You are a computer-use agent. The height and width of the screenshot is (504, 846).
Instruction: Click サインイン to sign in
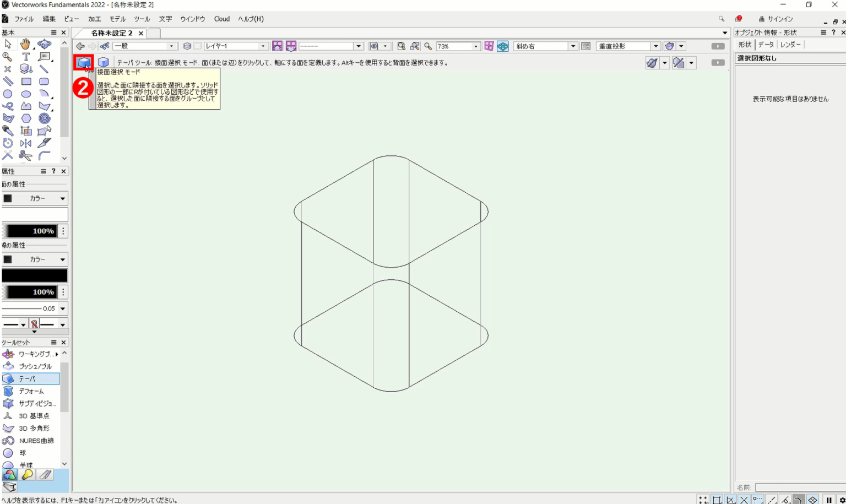click(x=780, y=19)
